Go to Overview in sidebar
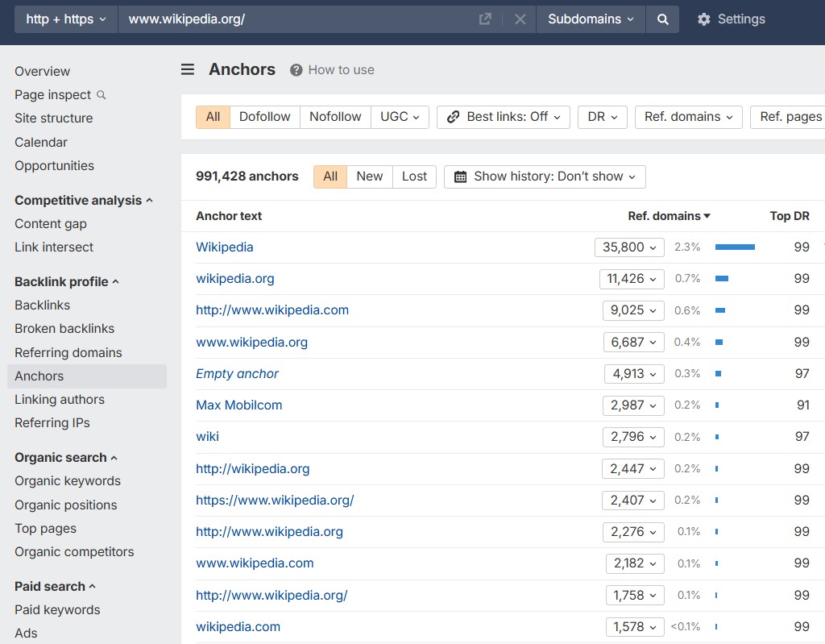Screen dimensions: 825x644 pos(42,72)
